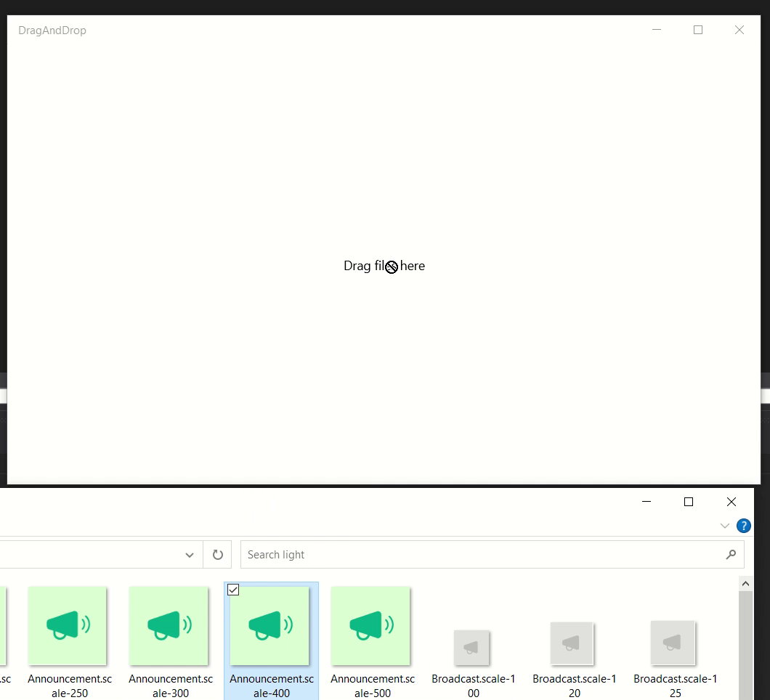Select the Broadcast.scale-120 file icon
This screenshot has width=770, height=700.
click(574, 644)
